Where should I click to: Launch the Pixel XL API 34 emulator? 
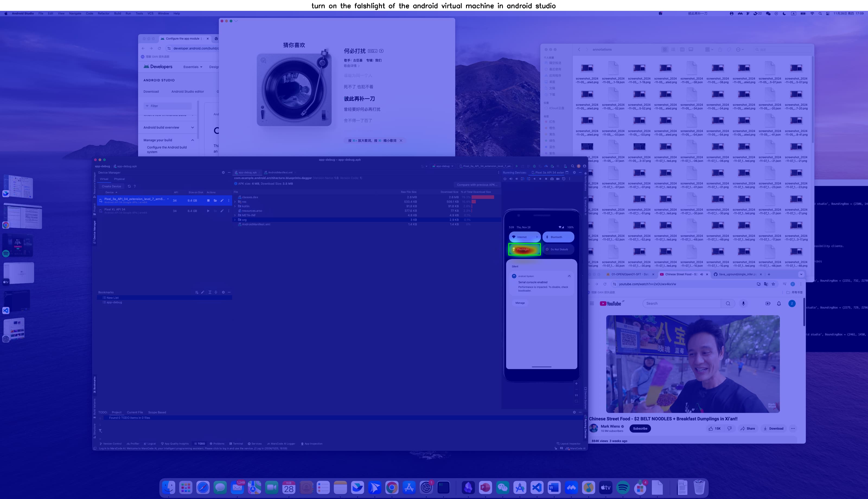[x=208, y=211]
